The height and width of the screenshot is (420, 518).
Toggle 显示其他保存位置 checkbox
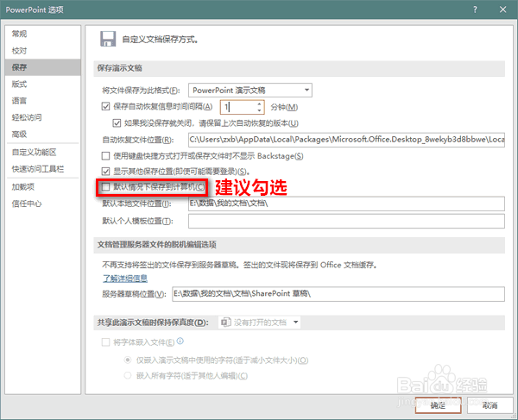tap(105, 172)
